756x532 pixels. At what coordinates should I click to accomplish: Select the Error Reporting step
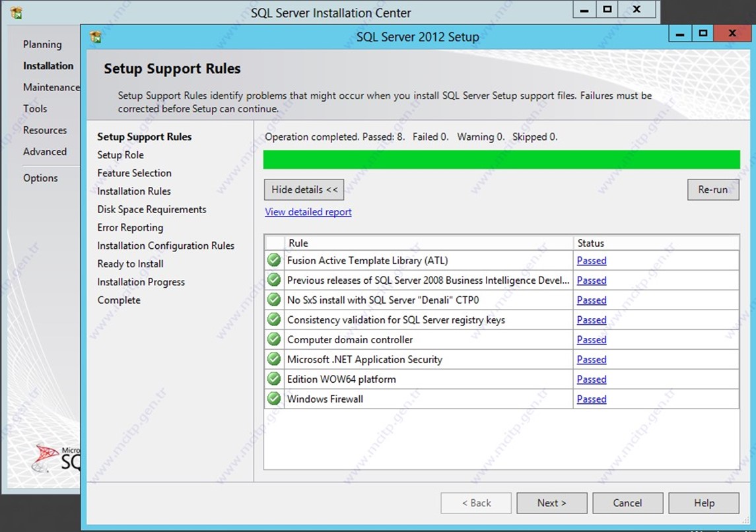[130, 228]
